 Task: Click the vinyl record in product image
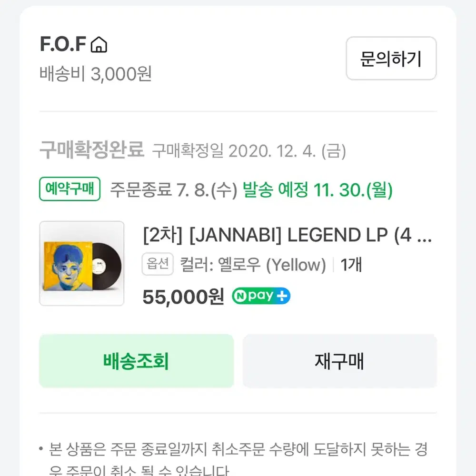106,266
